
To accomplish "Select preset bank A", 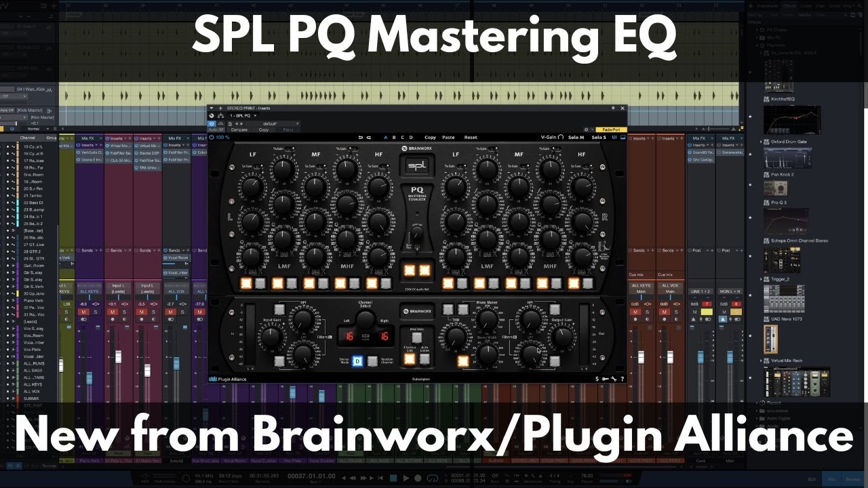I will [x=385, y=138].
